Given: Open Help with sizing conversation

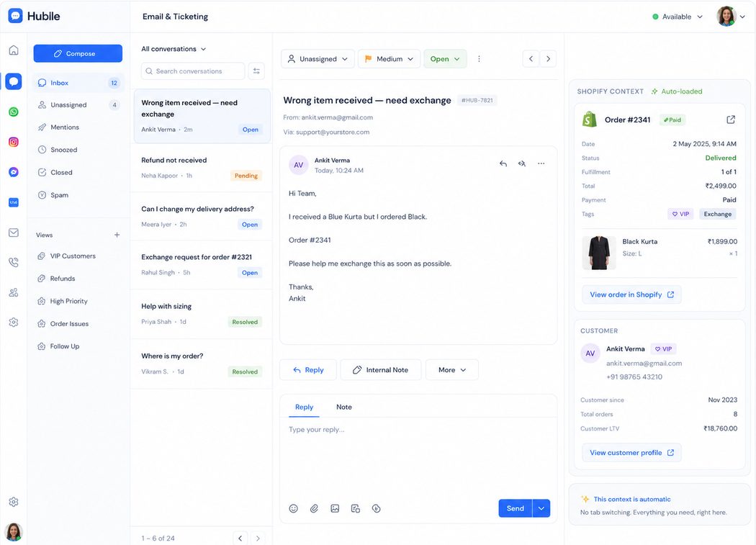Looking at the screenshot, I should pyautogui.click(x=202, y=314).
